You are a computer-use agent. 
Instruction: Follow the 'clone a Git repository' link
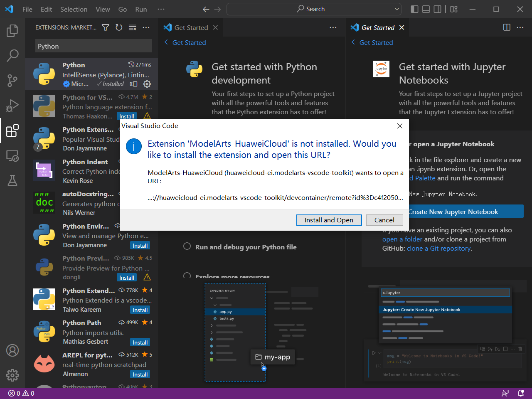pos(439,249)
